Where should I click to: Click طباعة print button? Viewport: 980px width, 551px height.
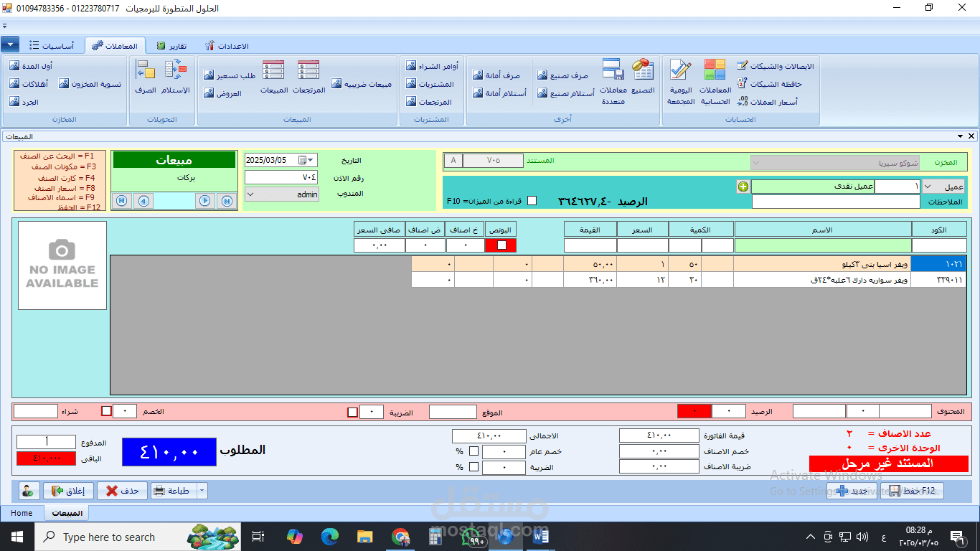[x=173, y=491]
